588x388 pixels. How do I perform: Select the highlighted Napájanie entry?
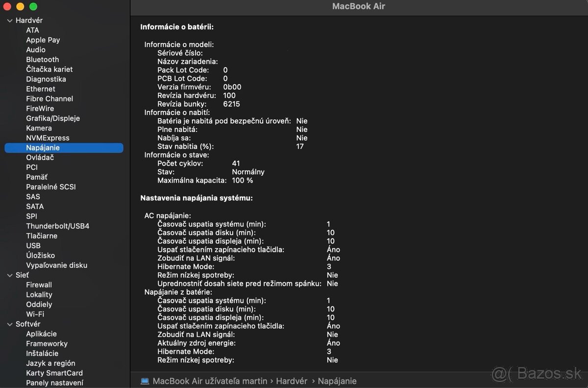click(x=43, y=148)
